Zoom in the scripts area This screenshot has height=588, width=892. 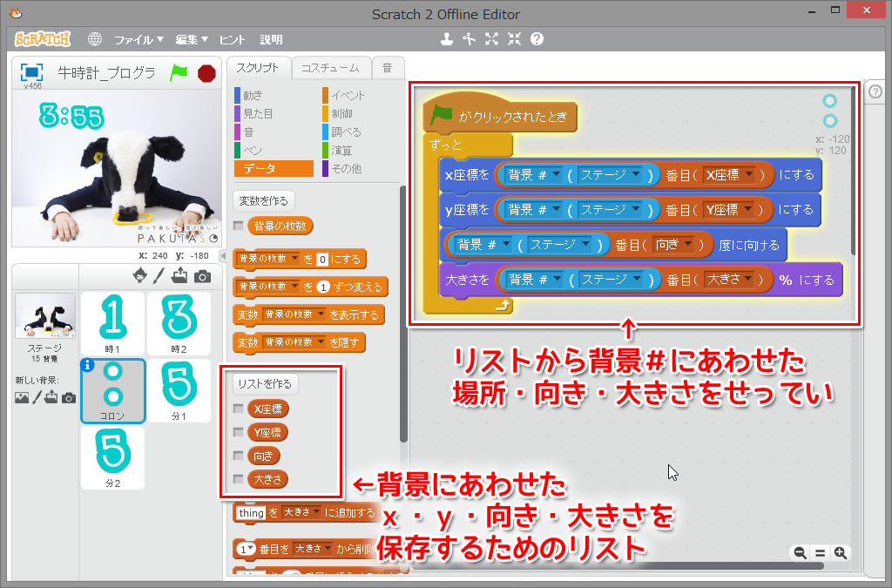tap(841, 553)
